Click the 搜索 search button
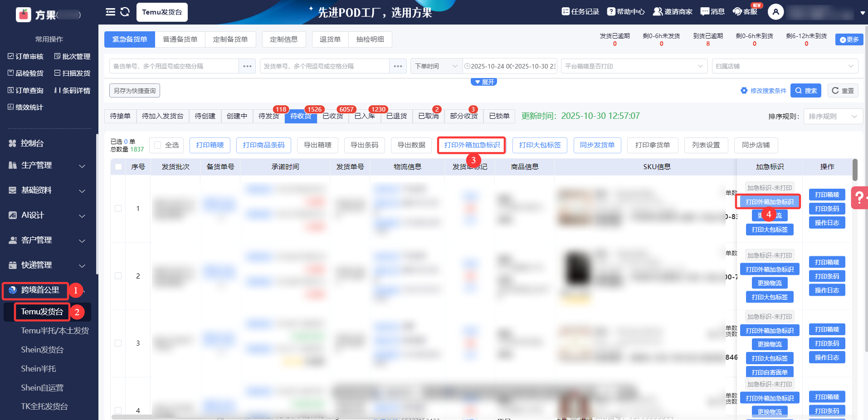Image resolution: width=868 pixels, height=420 pixels. point(806,91)
